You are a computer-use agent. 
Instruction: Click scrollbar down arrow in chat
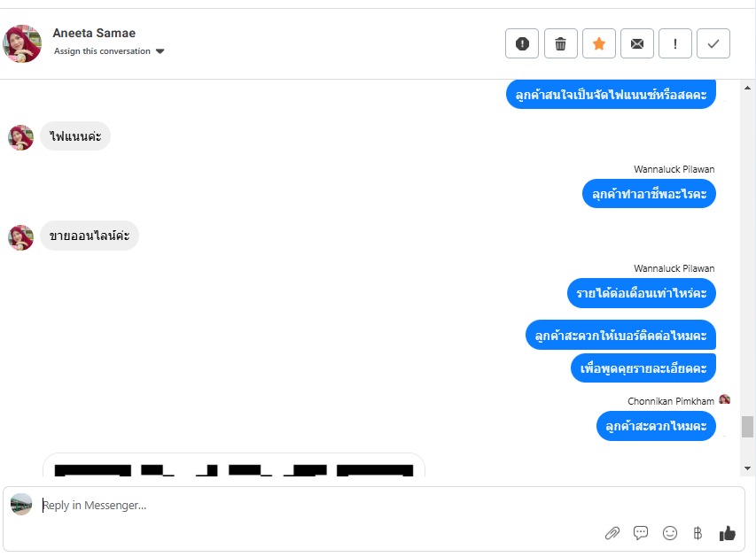pos(747,468)
